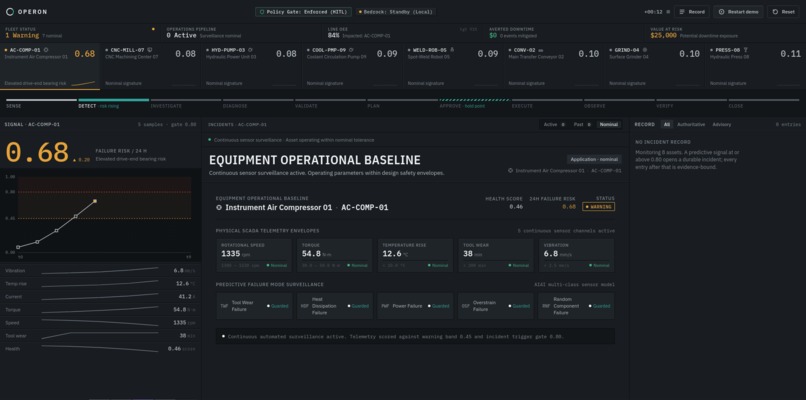
Task: Click the Rotational Speed telemetry card
Action: [x=253, y=255]
